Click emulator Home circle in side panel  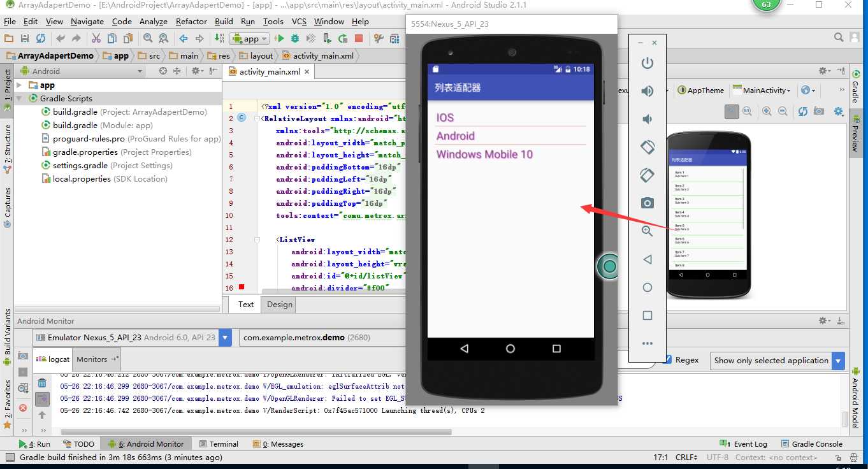[x=647, y=287]
